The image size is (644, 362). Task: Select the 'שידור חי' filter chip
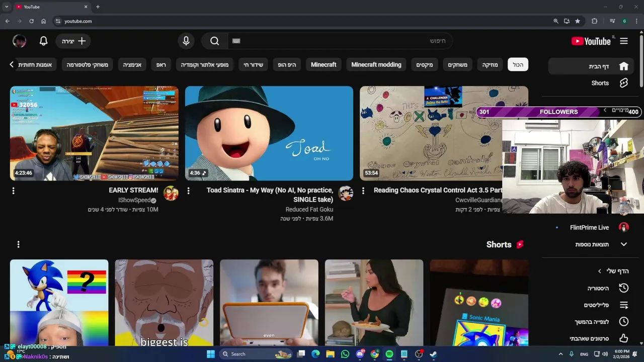pyautogui.click(x=254, y=64)
